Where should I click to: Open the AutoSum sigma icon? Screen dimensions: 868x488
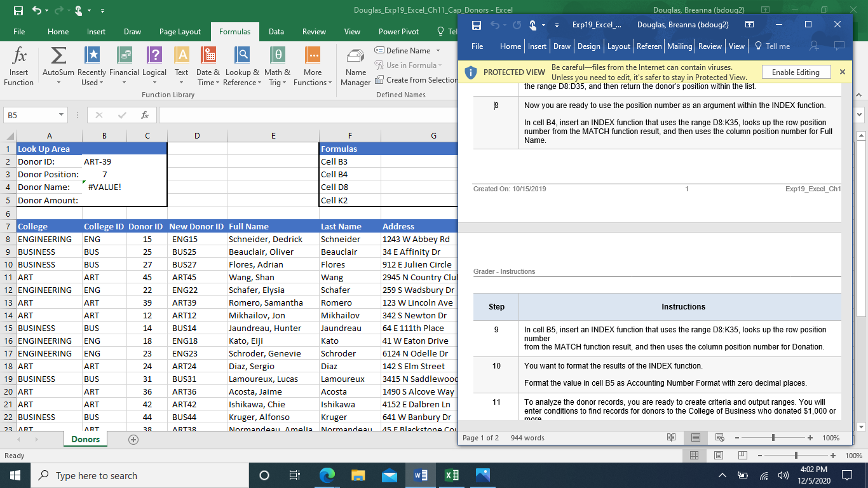[x=58, y=57]
